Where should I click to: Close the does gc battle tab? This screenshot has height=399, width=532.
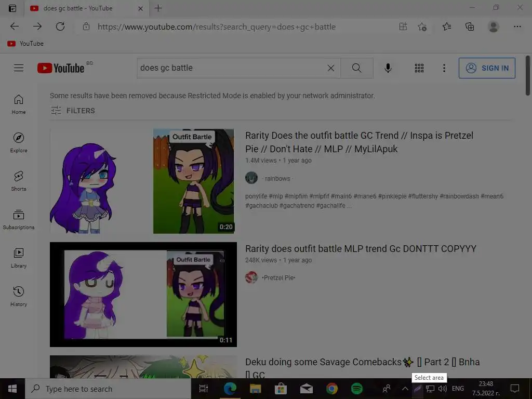(140, 8)
